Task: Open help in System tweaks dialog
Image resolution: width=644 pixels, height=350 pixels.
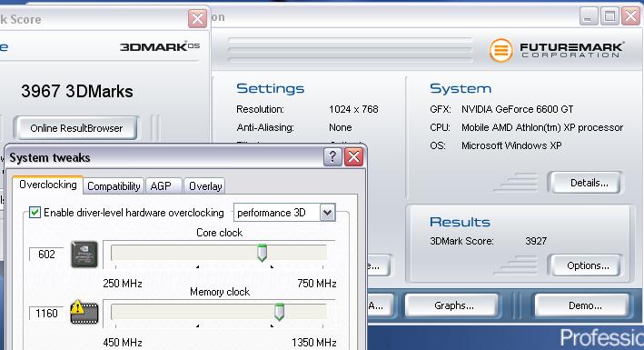Action: pos(332,157)
